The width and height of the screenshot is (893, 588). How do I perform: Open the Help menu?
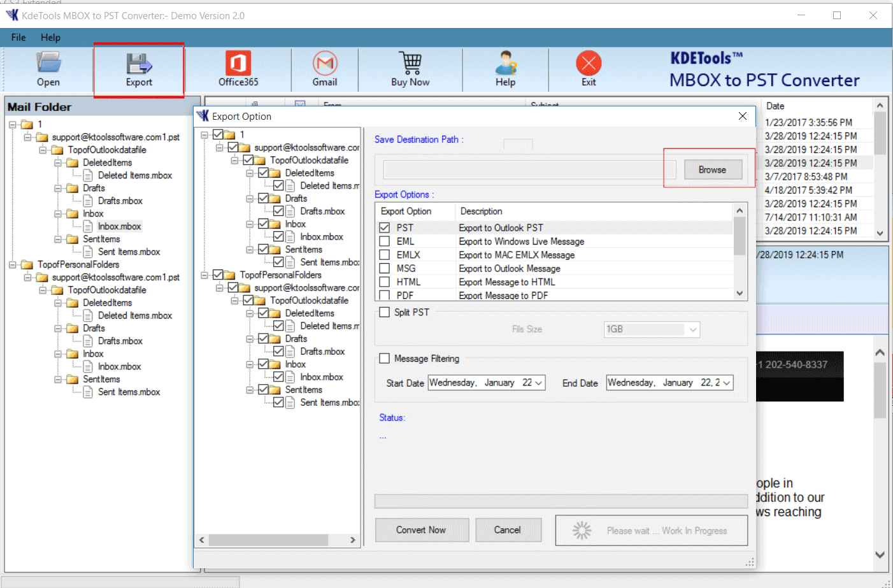coord(50,38)
